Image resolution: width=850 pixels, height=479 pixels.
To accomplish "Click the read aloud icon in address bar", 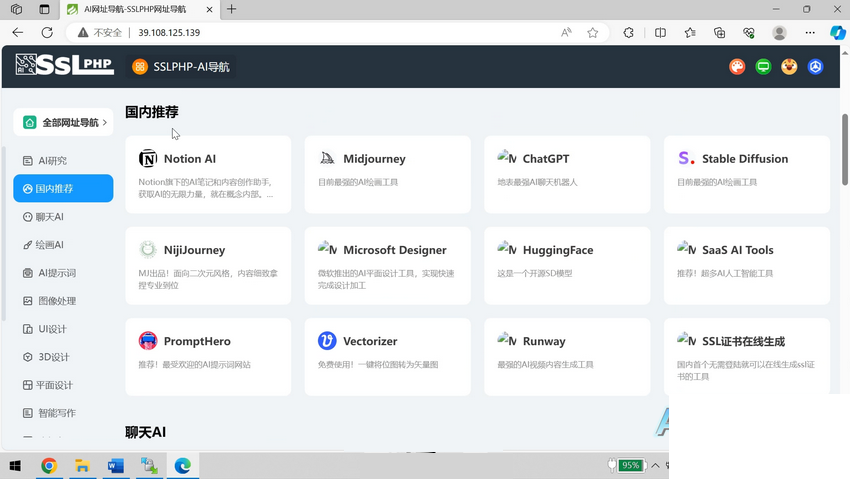I will [x=566, y=33].
